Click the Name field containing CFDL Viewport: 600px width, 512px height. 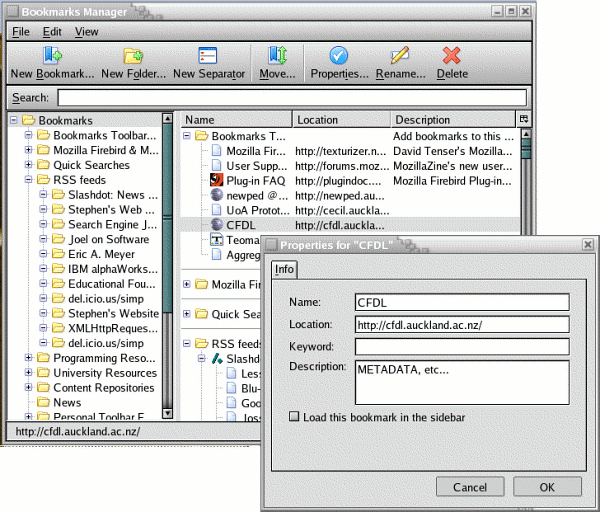tap(462, 302)
